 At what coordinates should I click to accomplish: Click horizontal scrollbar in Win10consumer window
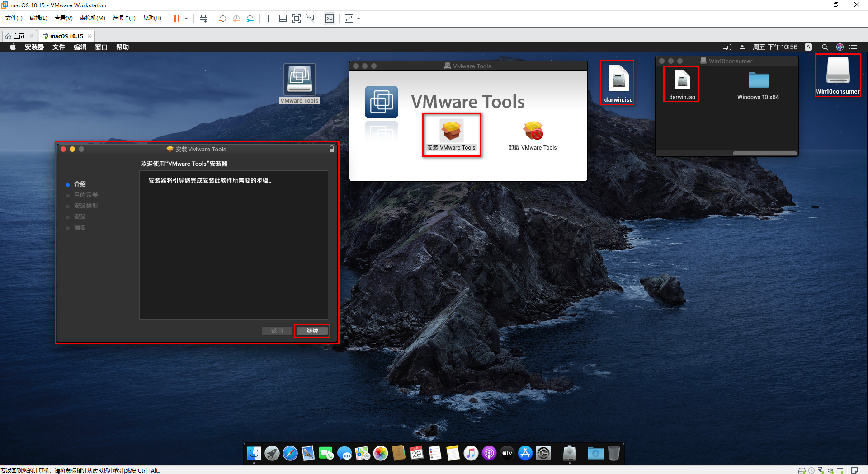tap(764, 153)
